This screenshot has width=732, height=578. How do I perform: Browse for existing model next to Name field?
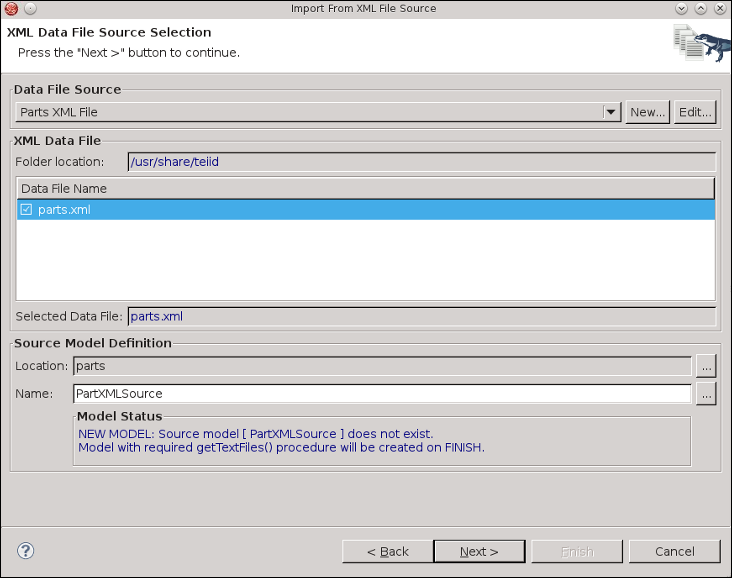[706, 394]
